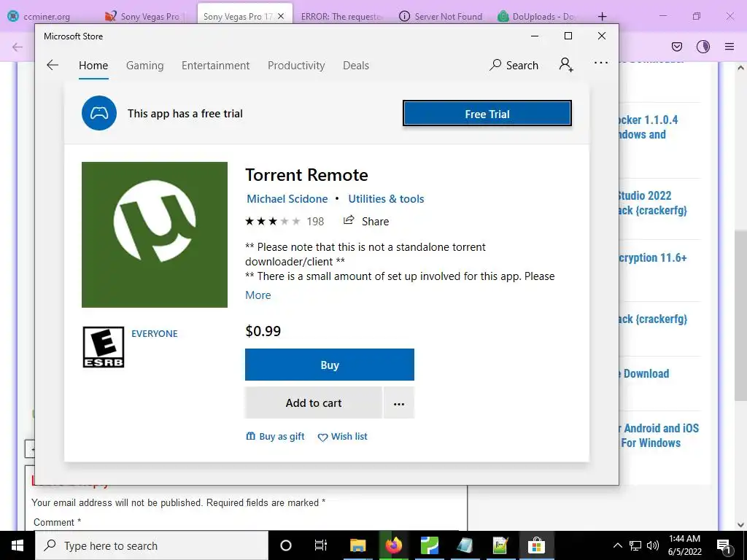The height and width of the screenshot is (560, 747).
Task: Switch to the Home tab
Action: 93,66
